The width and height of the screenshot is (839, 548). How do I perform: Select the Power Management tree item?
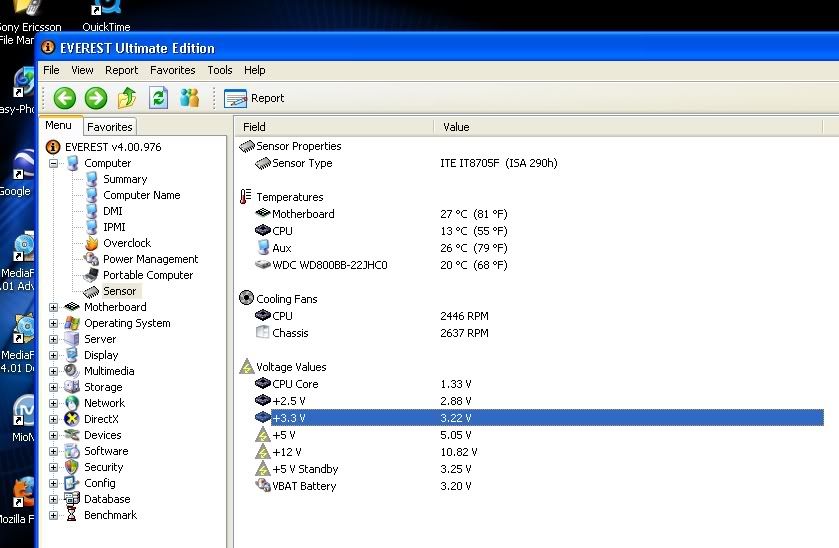point(150,259)
